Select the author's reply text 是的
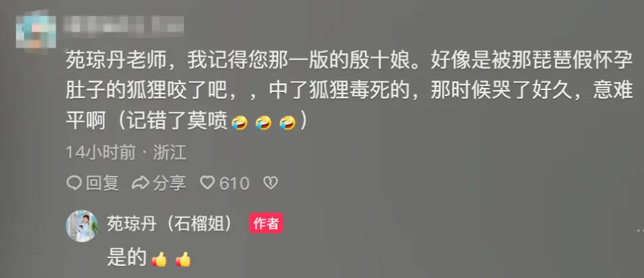Screen dimensions: 644x278 127,259
